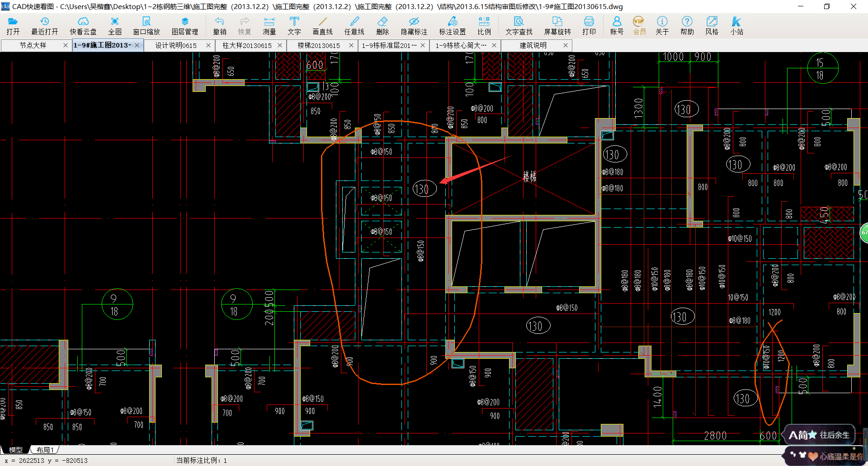
Task: Switch to the 柱大样20130615 tab
Action: click(247, 45)
